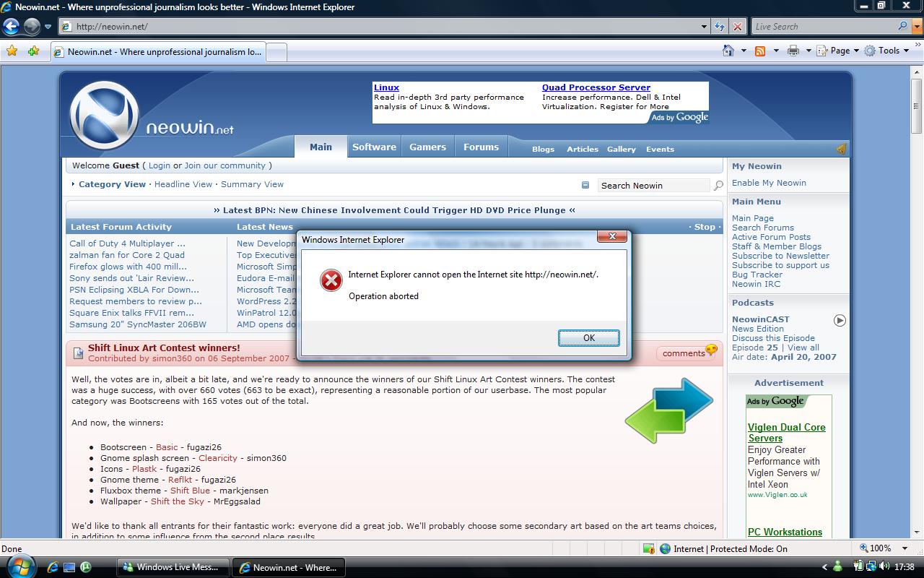The height and width of the screenshot is (578, 924).
Task: Open the Favorites Center star icon
Action: (x=12, y=51)
